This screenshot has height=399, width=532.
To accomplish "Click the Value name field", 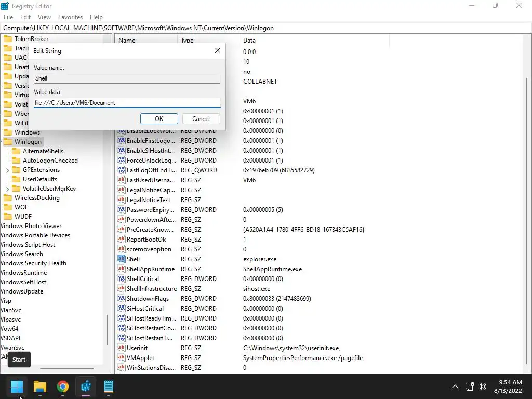I will coord(127,78).
